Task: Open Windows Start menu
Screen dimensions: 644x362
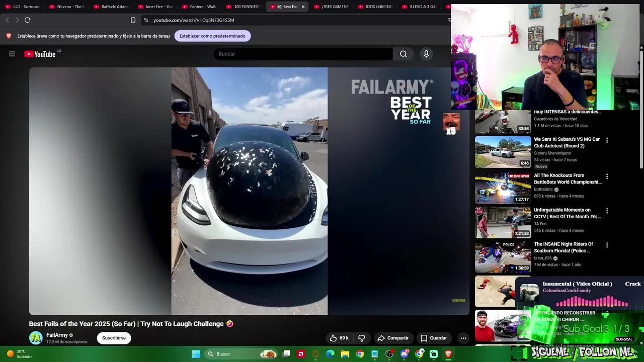Action: 196,354
